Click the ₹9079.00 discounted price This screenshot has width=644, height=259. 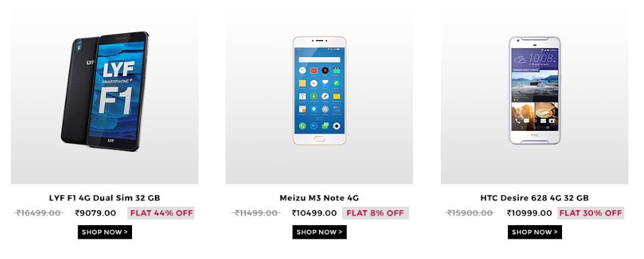click(95, 213)
